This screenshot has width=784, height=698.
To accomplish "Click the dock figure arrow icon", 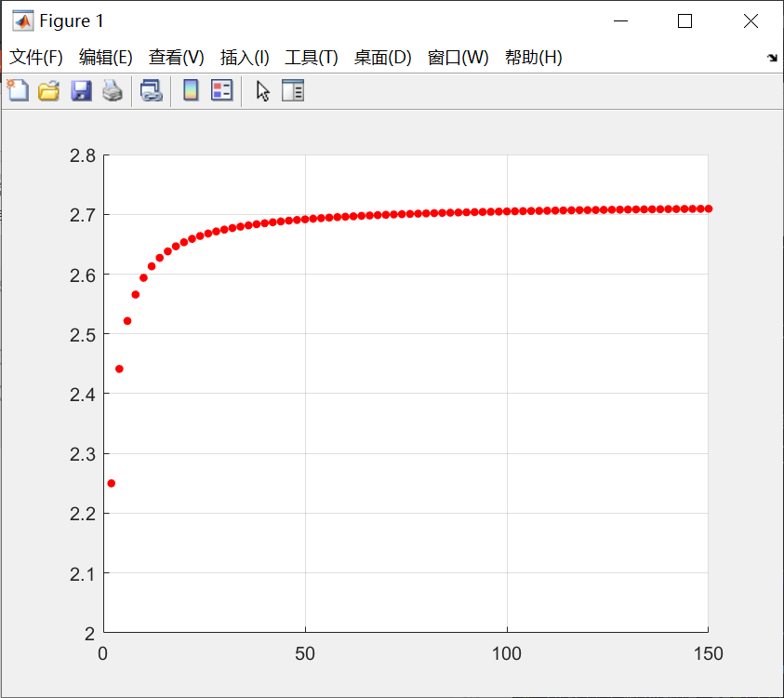I will 773,58.
